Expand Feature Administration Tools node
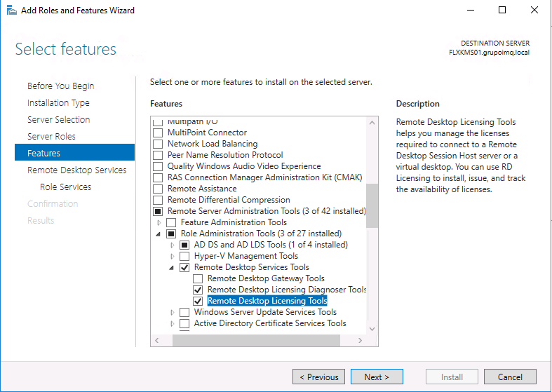This screenshot has height=392, width=552. [x=159, y=223]
